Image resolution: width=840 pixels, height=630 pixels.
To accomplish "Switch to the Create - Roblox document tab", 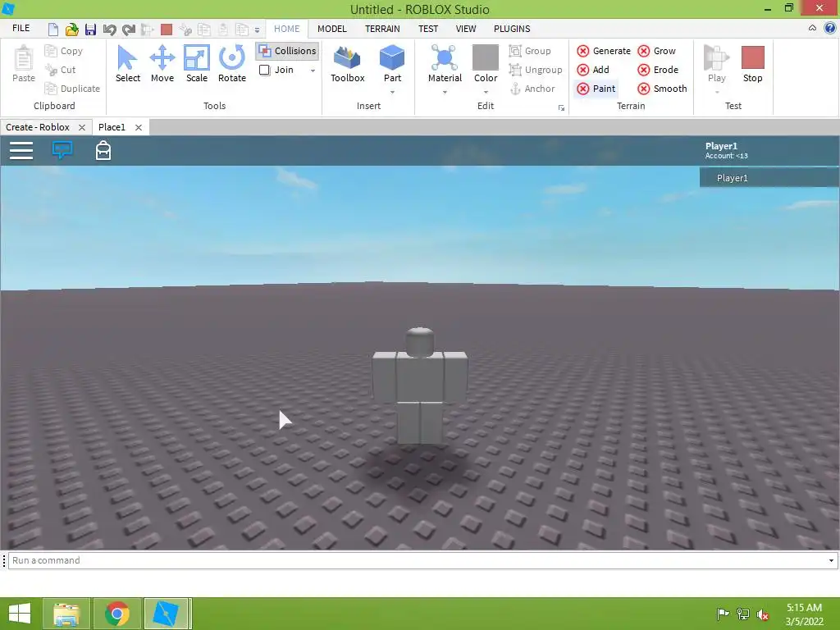I will (x=38, y=127).
